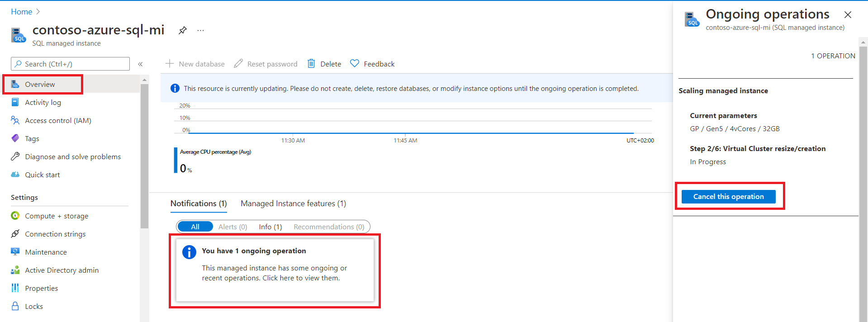Open Compute + storage settings
The height and width of the screenshot is (322, 868).
click(x=57, y=216)
